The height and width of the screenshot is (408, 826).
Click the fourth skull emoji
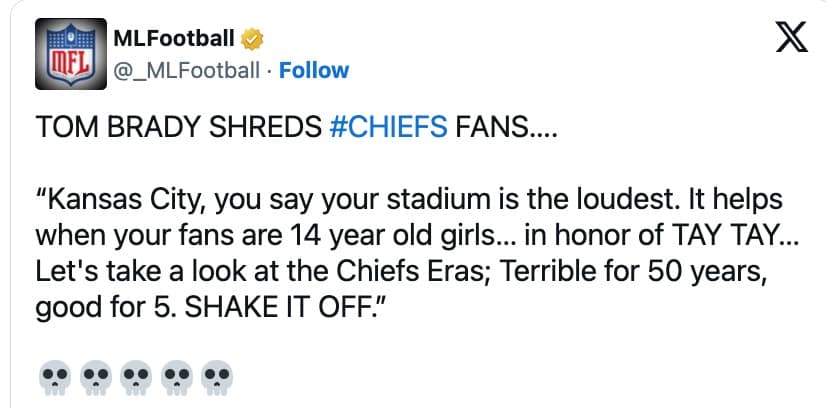pyautogui.click(x=174, y=377)
